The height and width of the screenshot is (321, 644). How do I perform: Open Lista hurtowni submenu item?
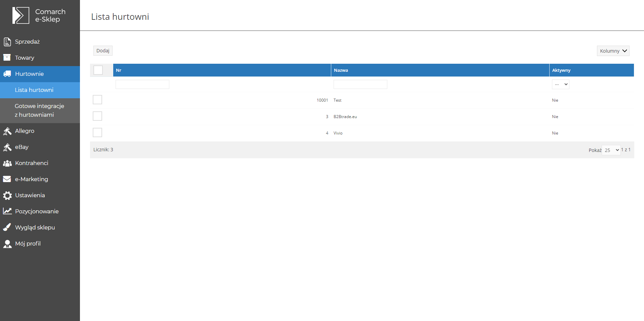[x=40, y=90]
